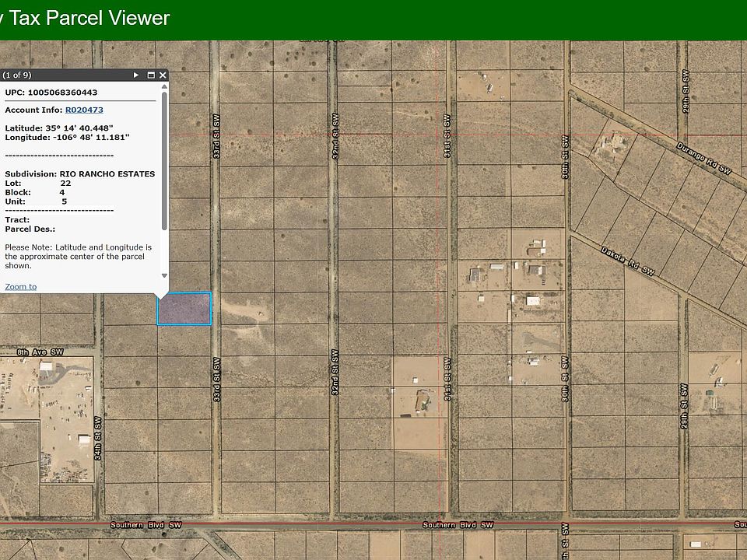Screen dimensions: 747x560
Task: Click the Dakota Rd SW label
Action: pyautogui.click(x=627, y=261)
